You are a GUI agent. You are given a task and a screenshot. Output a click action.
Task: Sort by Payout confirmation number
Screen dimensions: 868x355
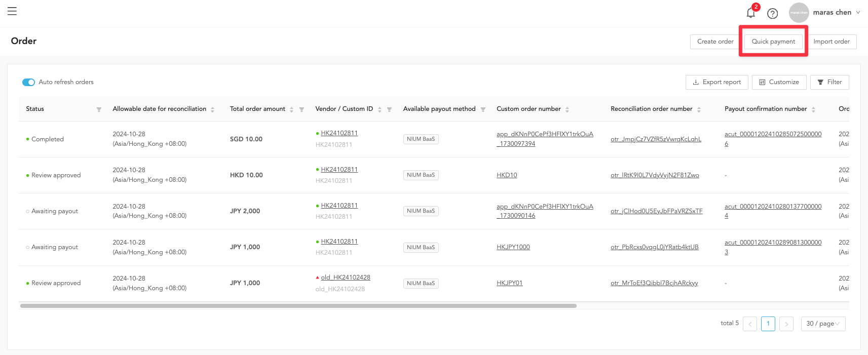(x=813, y=109)
